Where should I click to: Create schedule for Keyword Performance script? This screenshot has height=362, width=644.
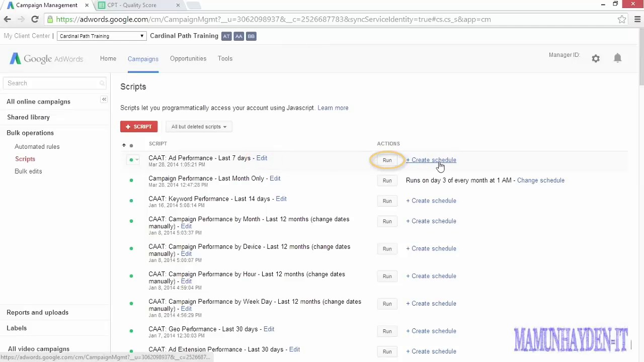pos(431,201)
